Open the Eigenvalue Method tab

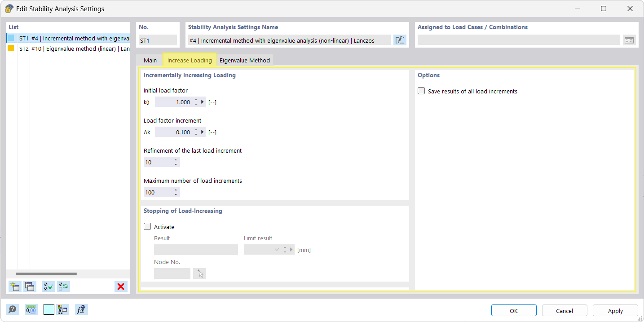[245, 60]
